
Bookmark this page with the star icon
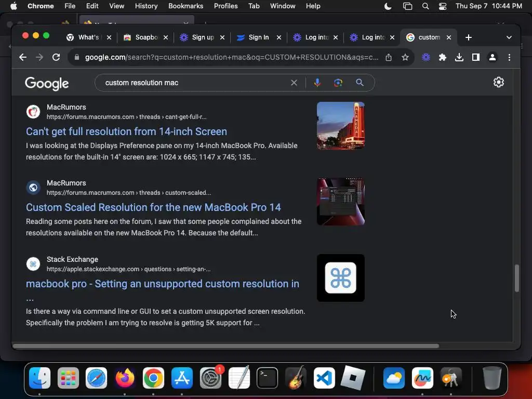(405, 57)
